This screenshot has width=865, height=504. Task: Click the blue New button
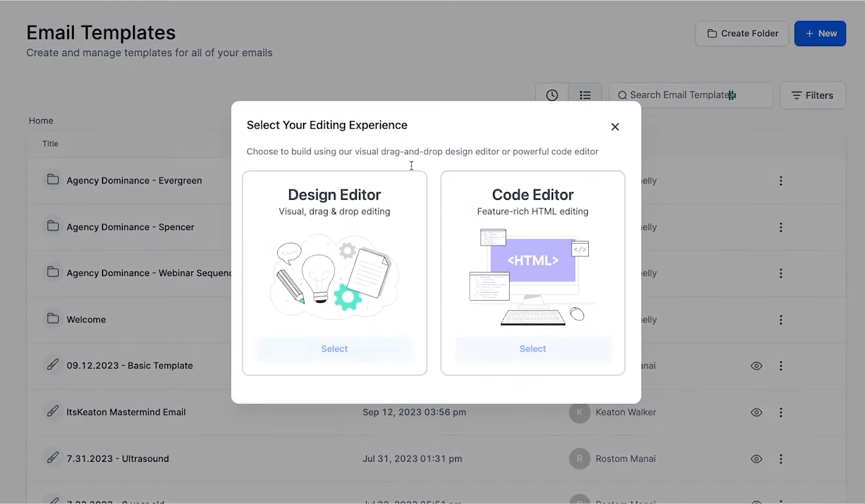820,34
